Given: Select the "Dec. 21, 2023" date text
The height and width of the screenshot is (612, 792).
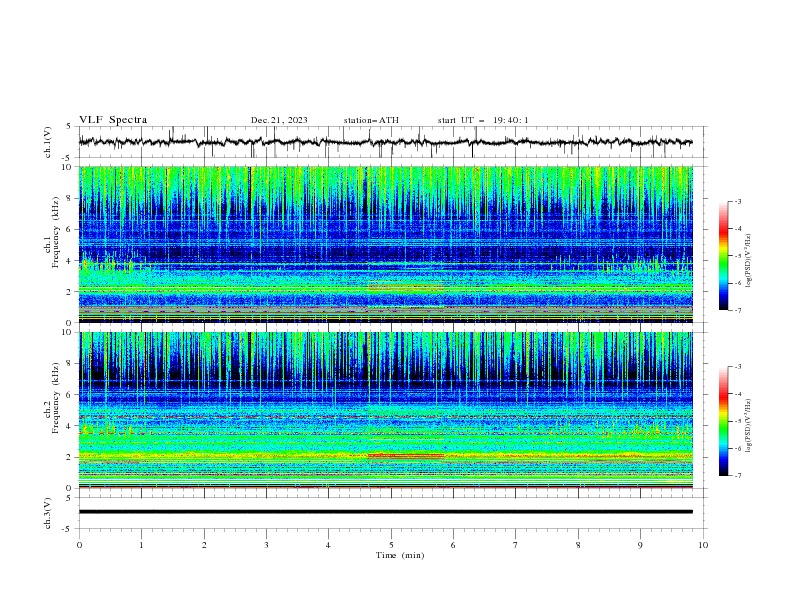Looking at the screenshot, I should [279, 120].
